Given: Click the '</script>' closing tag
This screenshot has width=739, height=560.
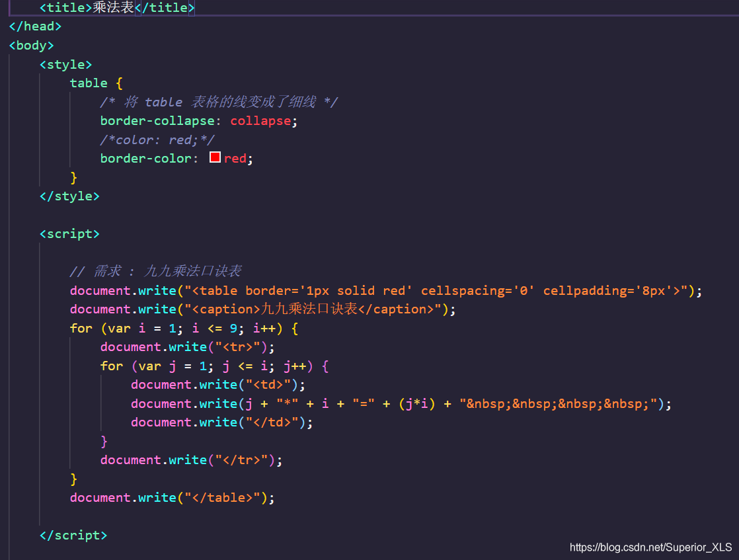Looking at the screenshot, I should pyautogui.click(x=73, y=536).
